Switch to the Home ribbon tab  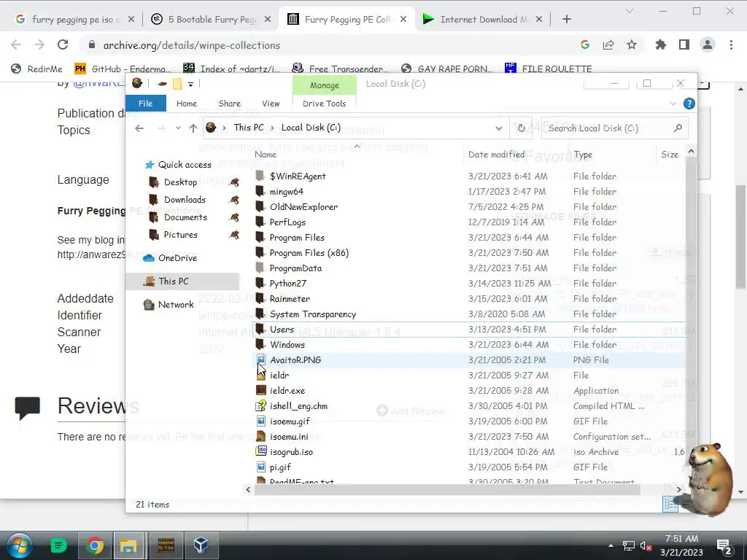pos(186,104)
